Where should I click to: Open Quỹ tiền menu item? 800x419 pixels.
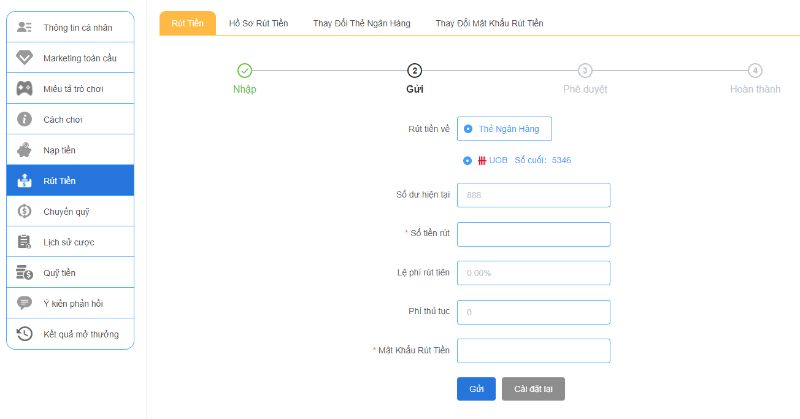point(70,272)
